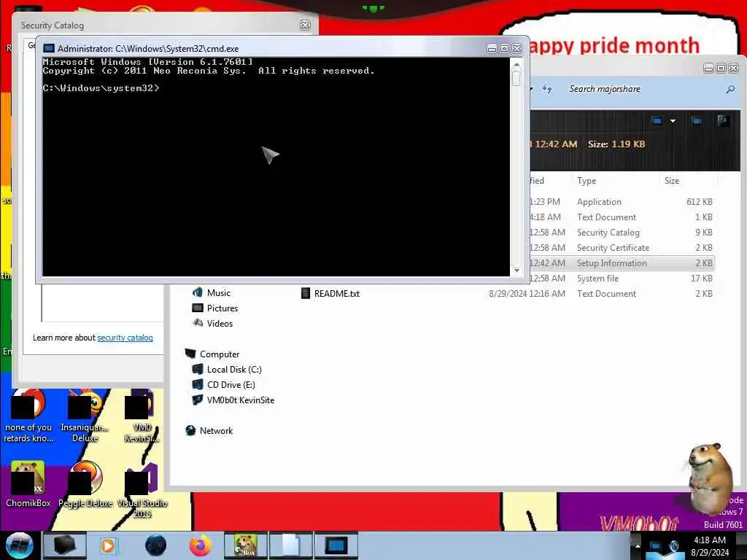Toggle the preview pane icon in Explorer
This screenshot has height=560, width=747.
[x=697, y=121]
